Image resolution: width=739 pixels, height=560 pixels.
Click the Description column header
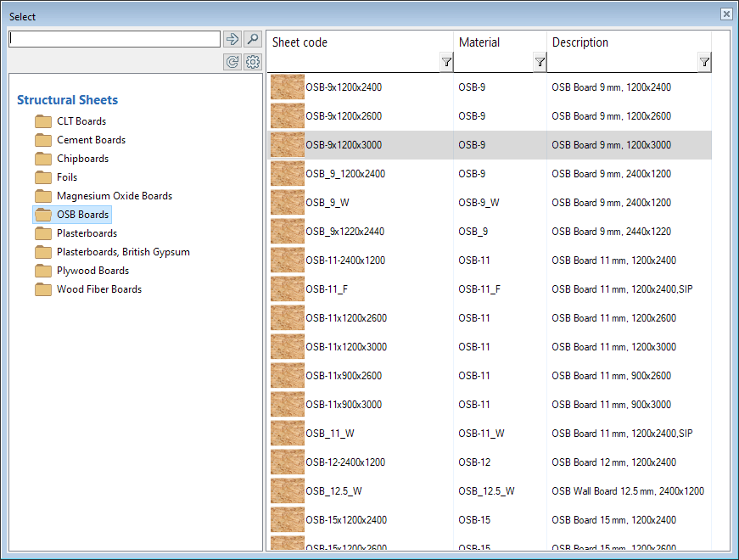pos(580,42)
